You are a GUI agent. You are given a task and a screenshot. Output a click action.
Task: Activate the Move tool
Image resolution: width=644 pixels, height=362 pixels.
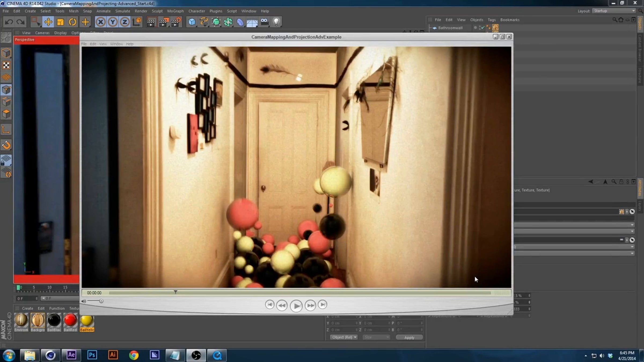(x=48, y=22)
